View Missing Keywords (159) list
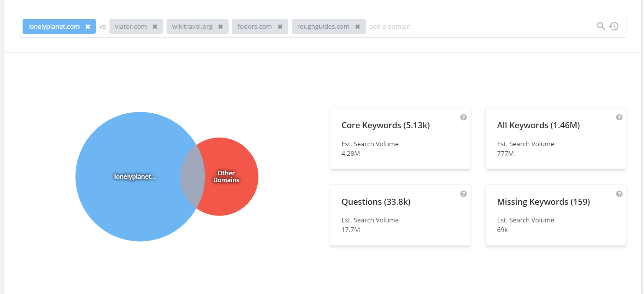Viewport: 644px width, 294px height. [543, 202]
